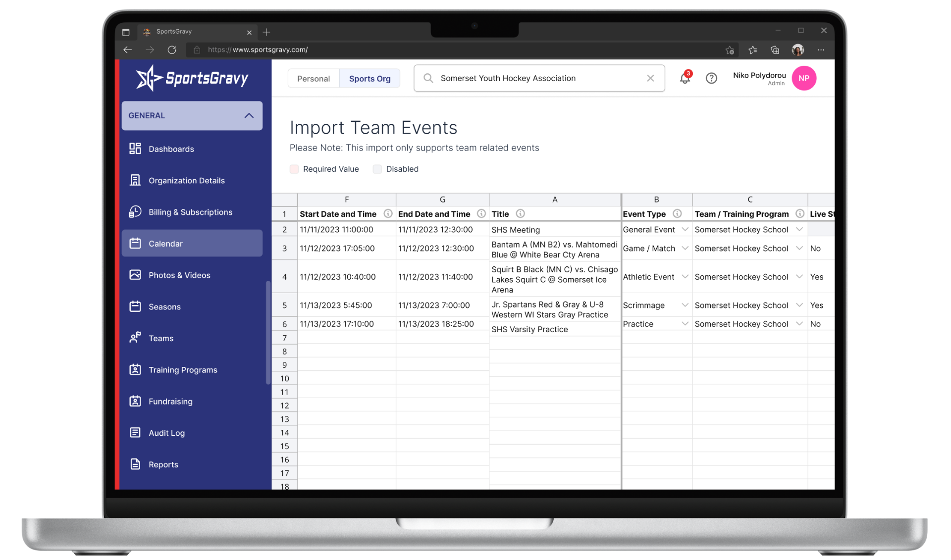Add this page to favorites

click(730, 50)
